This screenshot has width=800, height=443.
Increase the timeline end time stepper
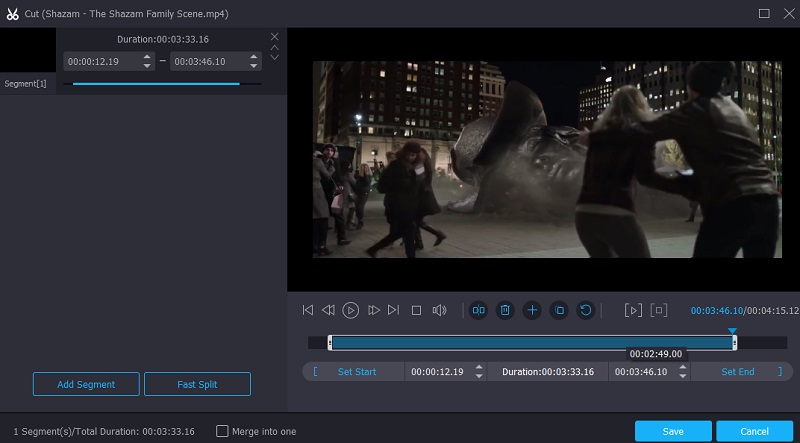pyautogui.click(x=683, y=367)
